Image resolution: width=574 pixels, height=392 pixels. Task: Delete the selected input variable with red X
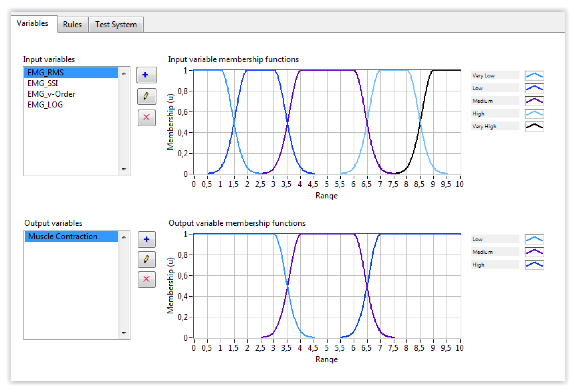pyautogui.click(x=146, y=117)
